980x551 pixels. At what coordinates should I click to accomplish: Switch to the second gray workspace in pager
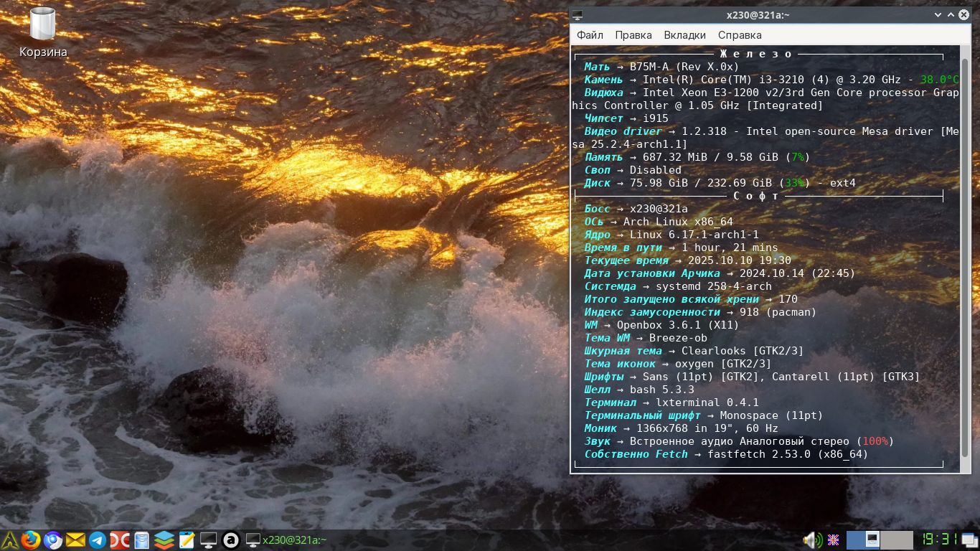coord(897,540)
